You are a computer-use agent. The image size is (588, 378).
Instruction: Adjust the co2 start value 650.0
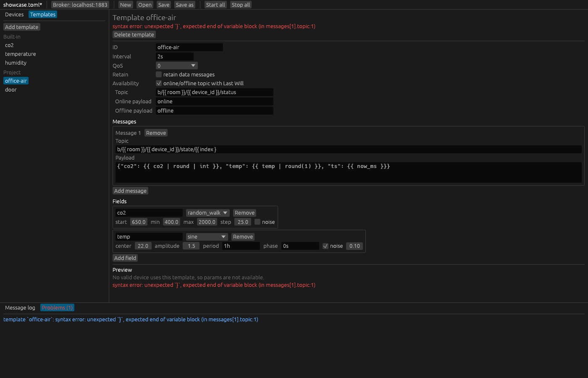[x=139, y=222]
